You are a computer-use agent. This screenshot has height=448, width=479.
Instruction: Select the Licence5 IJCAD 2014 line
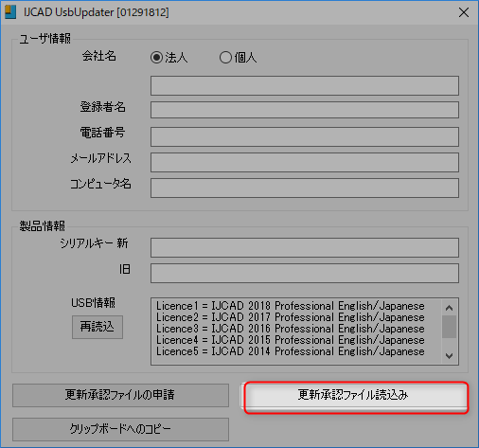pyautogui.click(x=291, y=351)
